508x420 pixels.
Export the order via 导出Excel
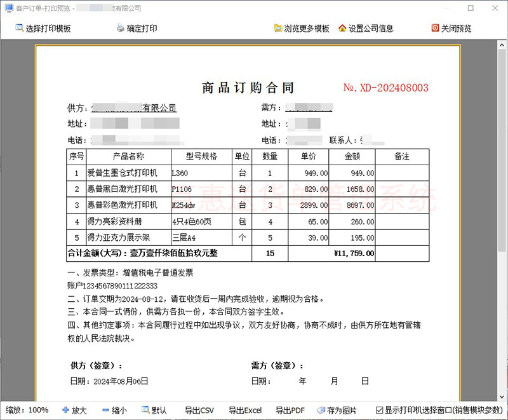pyautogui.click(x=245, y=410)
